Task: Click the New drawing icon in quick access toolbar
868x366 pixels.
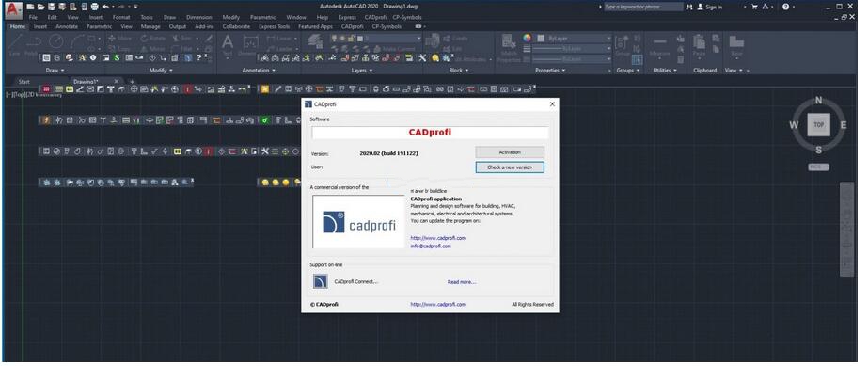Action: 30,7
